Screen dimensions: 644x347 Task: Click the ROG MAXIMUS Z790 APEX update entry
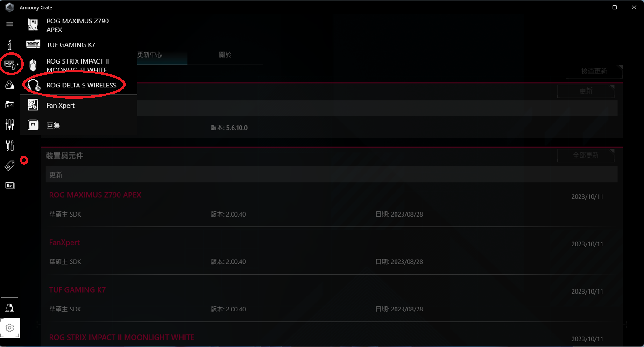(95, 195)
